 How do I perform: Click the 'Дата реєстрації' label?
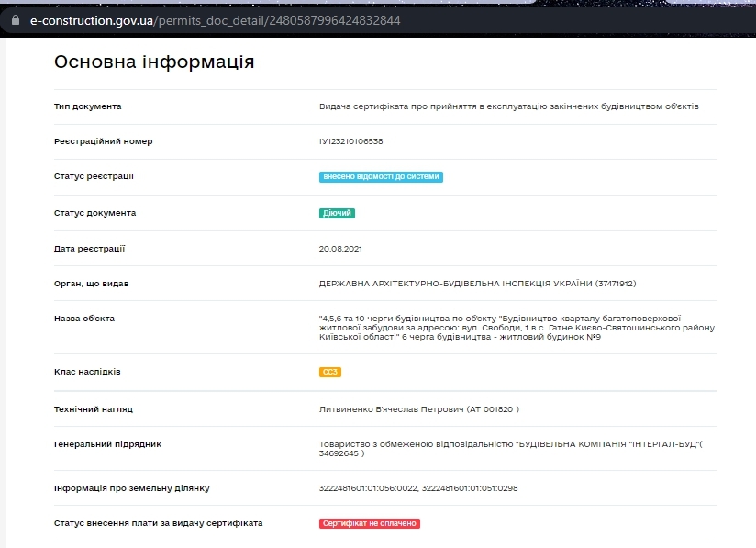89,249
